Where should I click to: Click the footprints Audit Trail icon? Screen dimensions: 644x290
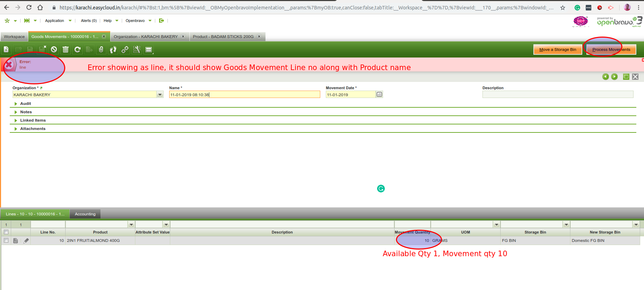113,49
